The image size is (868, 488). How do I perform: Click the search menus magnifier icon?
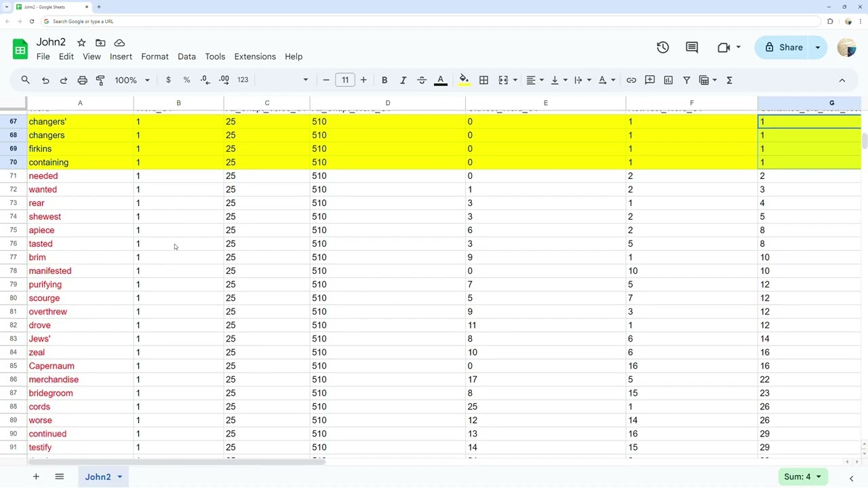click(25, 80)
